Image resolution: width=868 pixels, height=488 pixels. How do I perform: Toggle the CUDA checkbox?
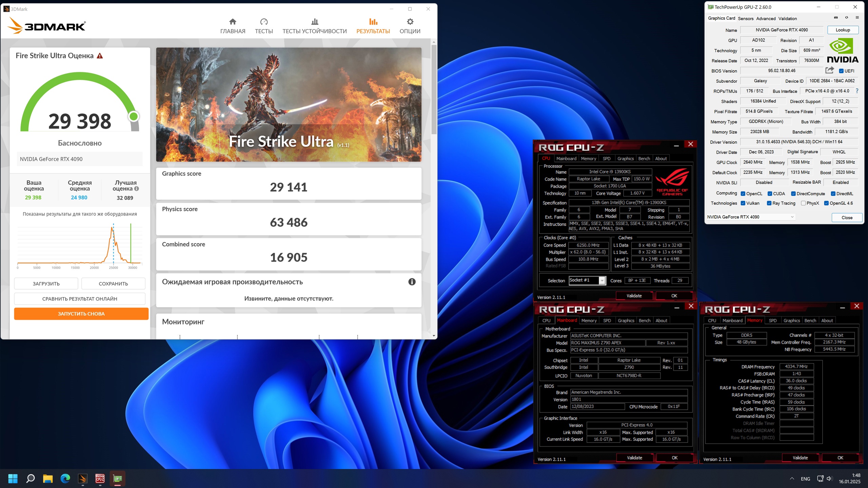(770, 194)
